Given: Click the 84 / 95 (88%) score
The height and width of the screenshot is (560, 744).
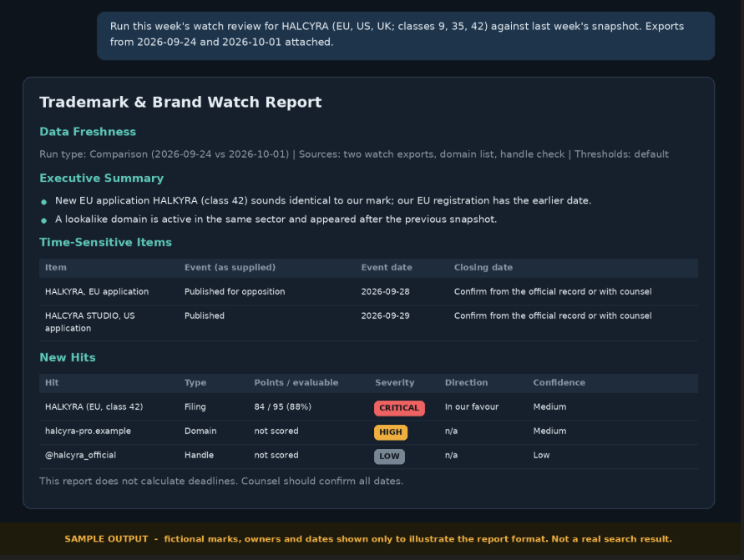Looking at the screenshot, I should 283,406.
